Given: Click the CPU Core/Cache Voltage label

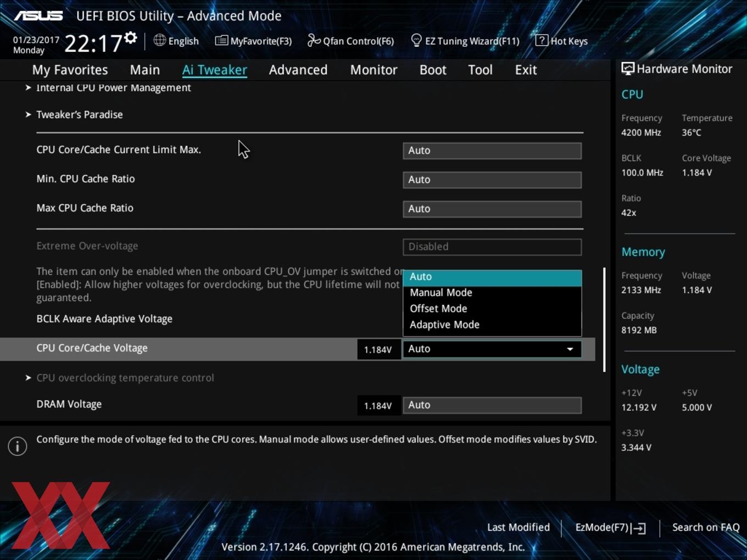Looking at the screenshot, I should 92,348.
